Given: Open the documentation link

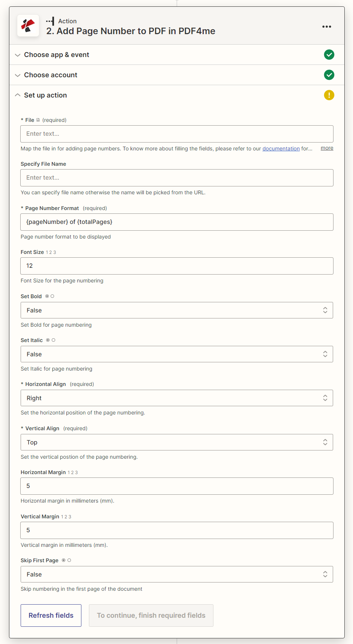Looking at the screenshot, I should pyautogui.click(x=281, y=149).
